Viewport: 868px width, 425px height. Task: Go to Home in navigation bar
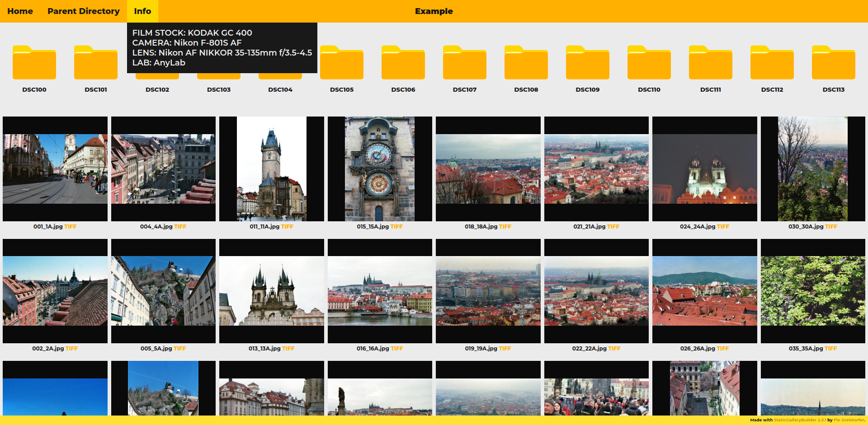pos(20,11)
